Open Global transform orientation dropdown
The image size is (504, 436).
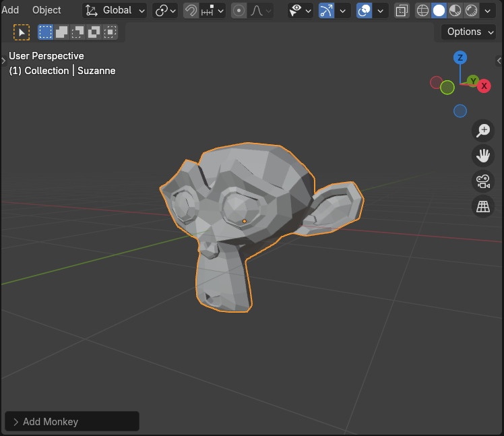(115, 11)
